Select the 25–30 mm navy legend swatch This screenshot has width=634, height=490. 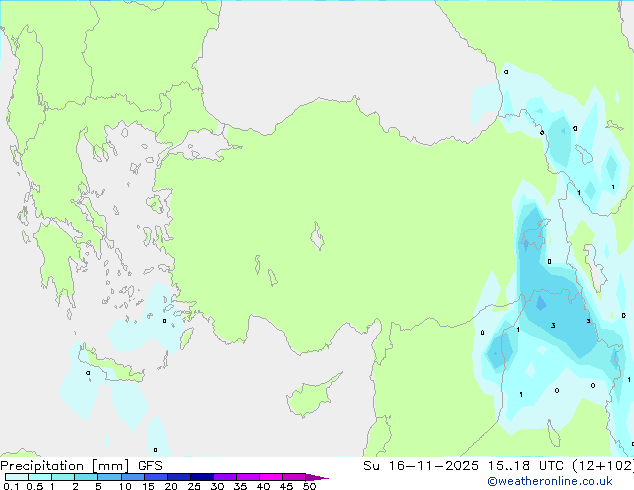click(201, 477)
